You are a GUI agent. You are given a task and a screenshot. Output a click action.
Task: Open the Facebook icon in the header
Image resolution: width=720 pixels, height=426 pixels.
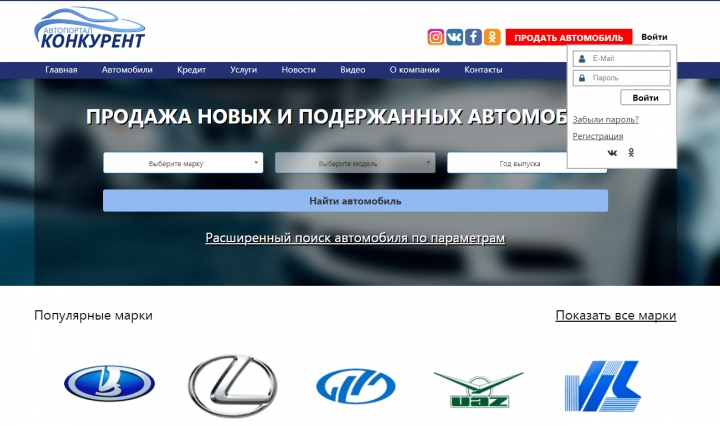[x=473, y=37]
